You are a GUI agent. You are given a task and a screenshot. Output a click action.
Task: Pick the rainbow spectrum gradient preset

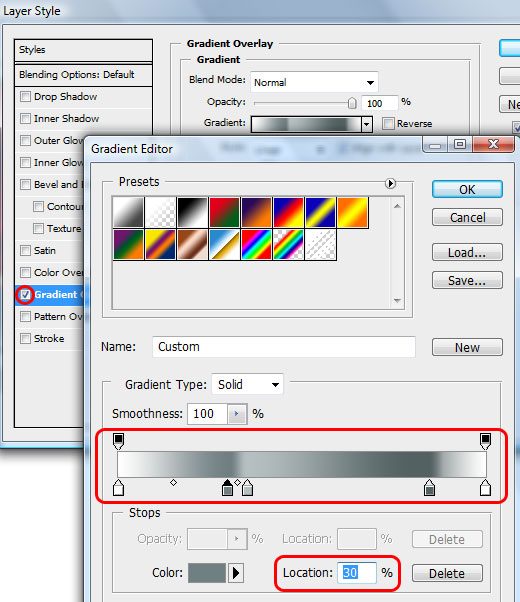point(257,245)
